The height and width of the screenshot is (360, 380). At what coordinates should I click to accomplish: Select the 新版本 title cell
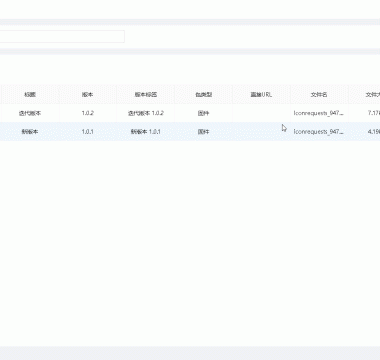click(30, 132)
